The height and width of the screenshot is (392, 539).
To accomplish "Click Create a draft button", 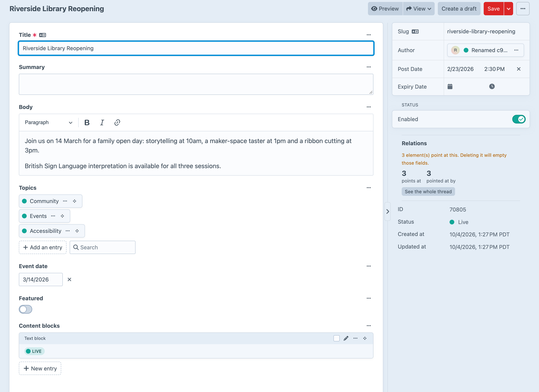I will point(459,9).
